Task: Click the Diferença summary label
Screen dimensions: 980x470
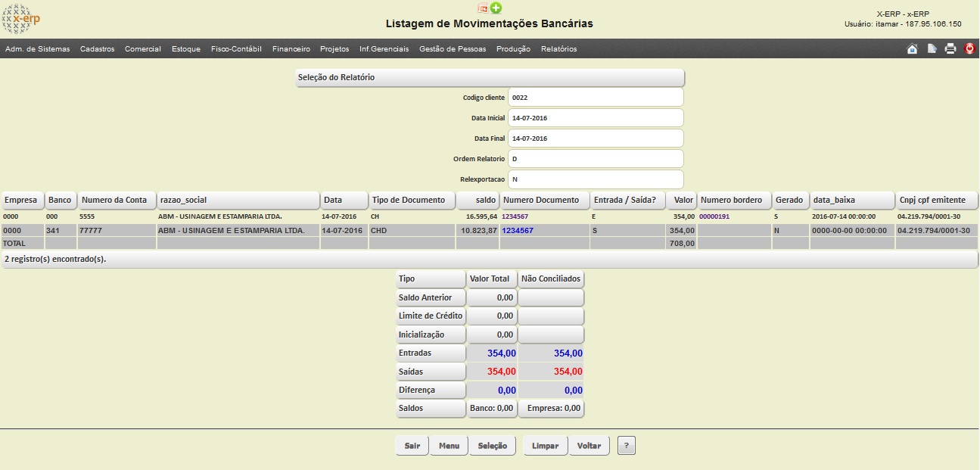Action: click(431, 390)
